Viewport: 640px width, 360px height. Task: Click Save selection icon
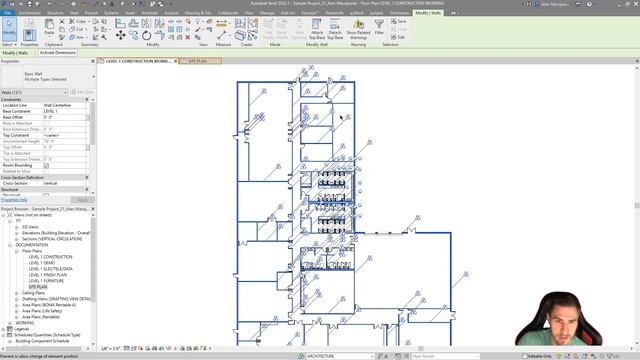[398, 21]
